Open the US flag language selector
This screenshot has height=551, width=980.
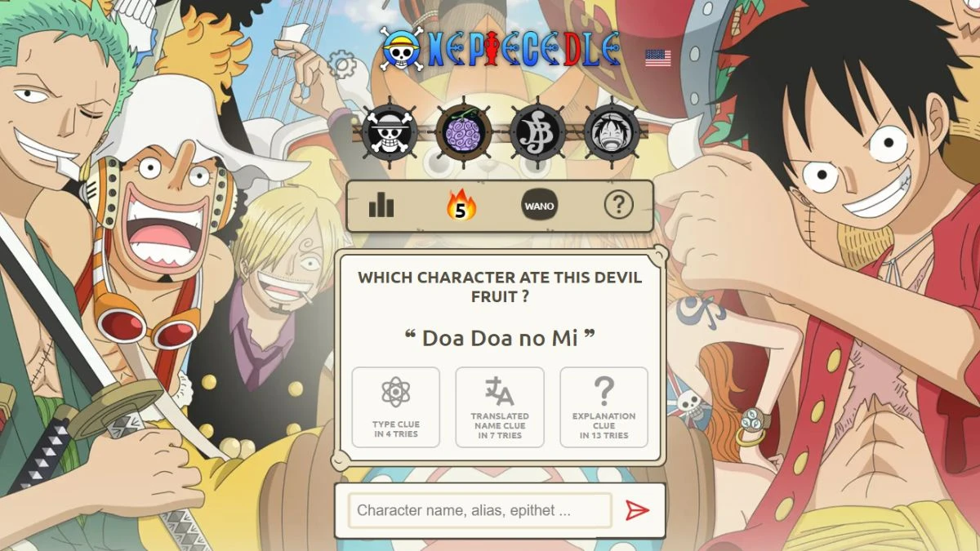tap(658, 58)
